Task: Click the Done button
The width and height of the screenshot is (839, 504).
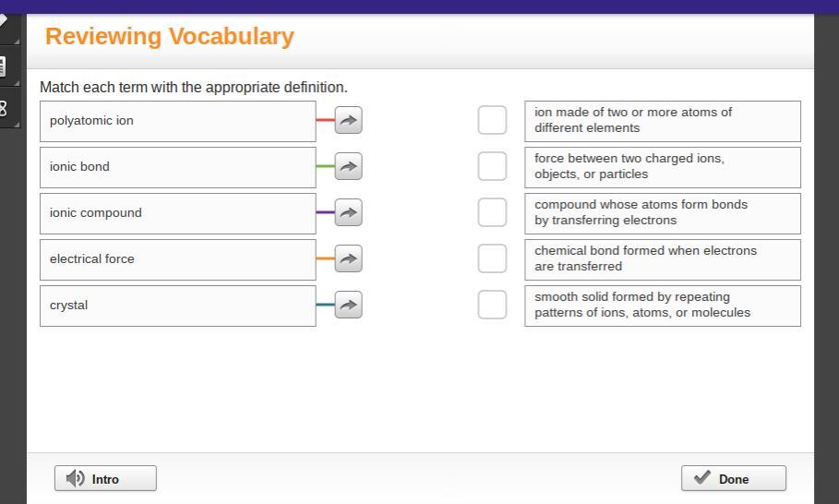Action: pos(733,478)
